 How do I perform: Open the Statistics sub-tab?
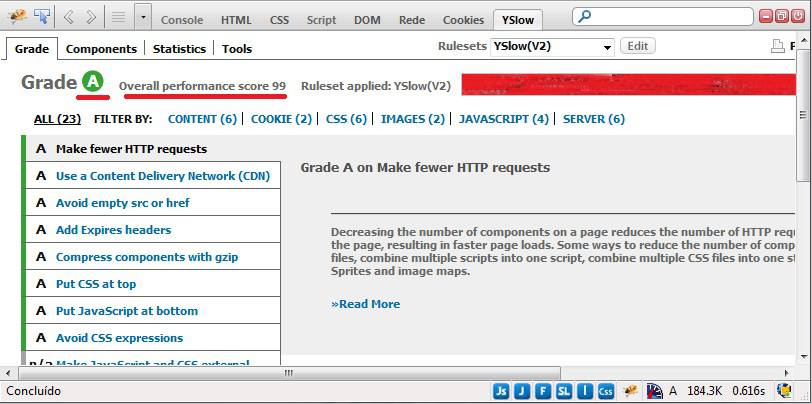tap(179, 49)
